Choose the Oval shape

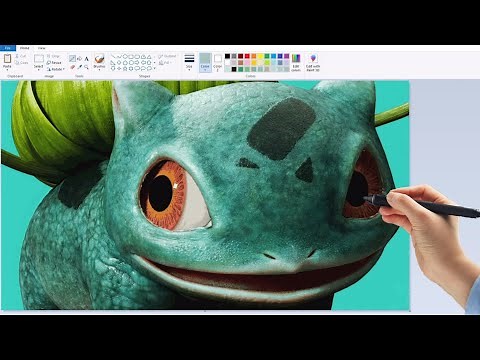click(x=125, y=57)
